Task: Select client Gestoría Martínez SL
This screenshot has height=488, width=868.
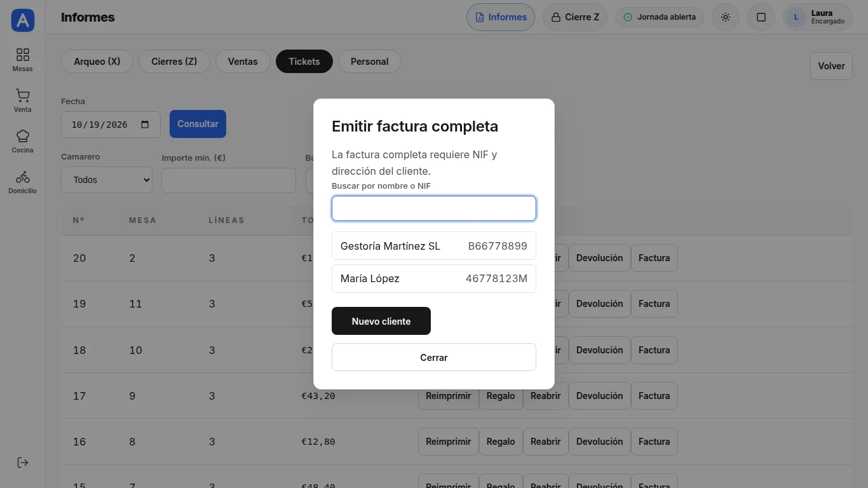Action: coord(434,246)
